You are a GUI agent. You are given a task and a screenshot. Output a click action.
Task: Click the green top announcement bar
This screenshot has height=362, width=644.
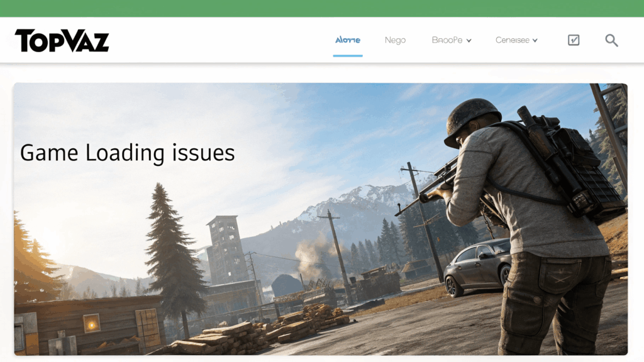click(322, 8)
